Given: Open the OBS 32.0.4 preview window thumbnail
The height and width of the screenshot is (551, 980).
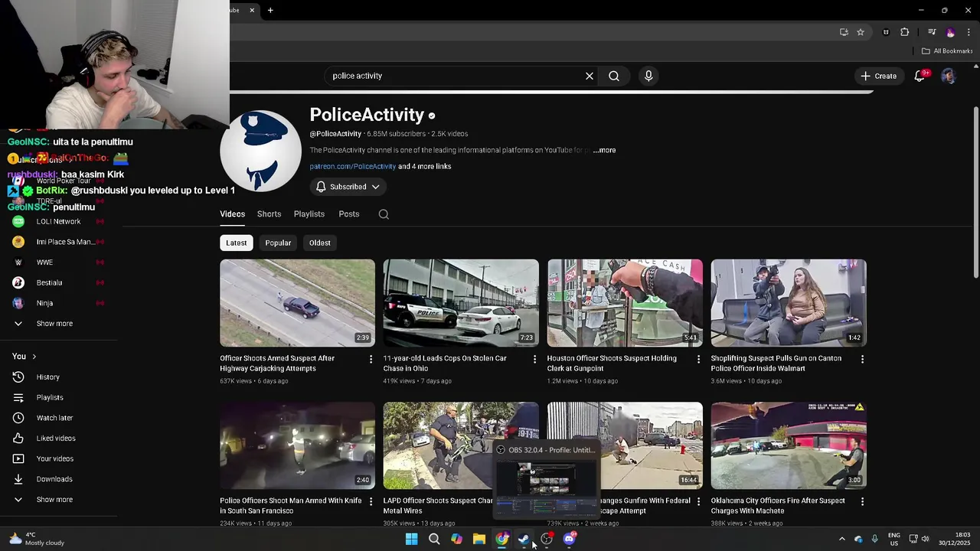Looking at the screenshot, I should coord(545,478).
